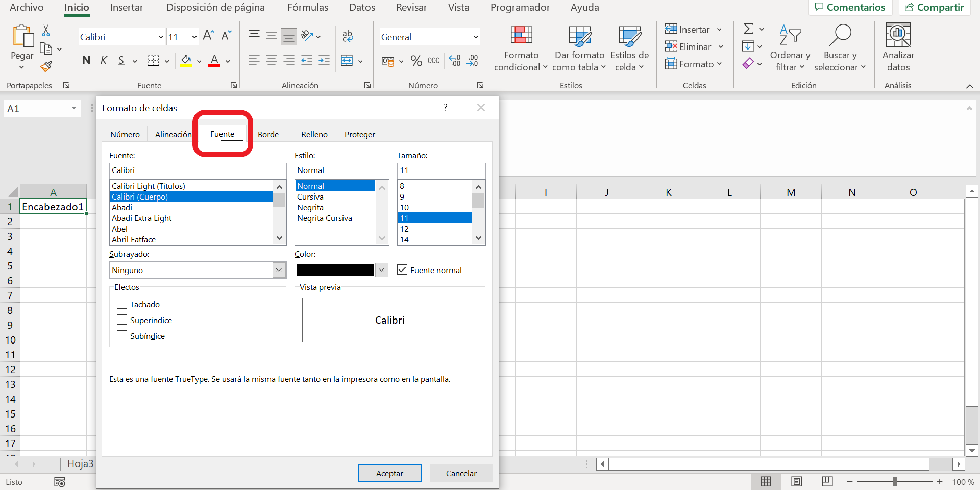Increase decimal places icon

455,61
